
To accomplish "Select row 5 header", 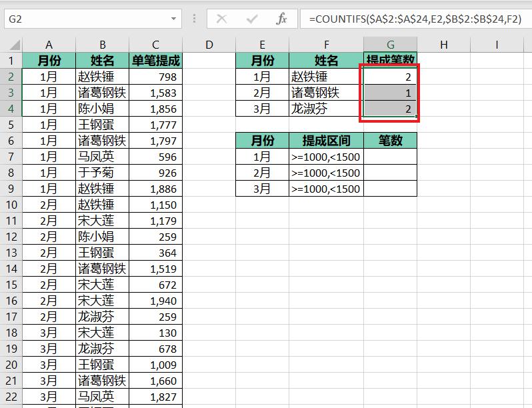I will pyautogui.click(x=11, y=125).
